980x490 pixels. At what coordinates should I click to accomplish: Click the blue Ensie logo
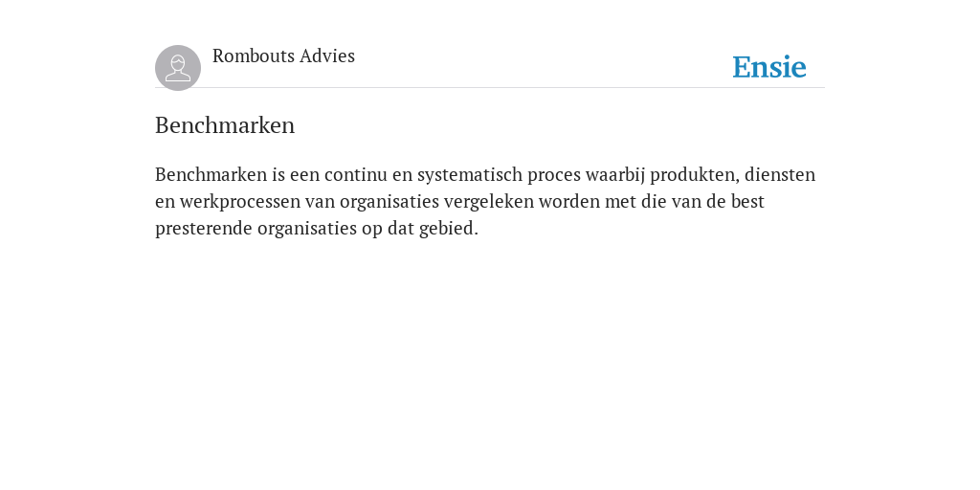point(769,67)
